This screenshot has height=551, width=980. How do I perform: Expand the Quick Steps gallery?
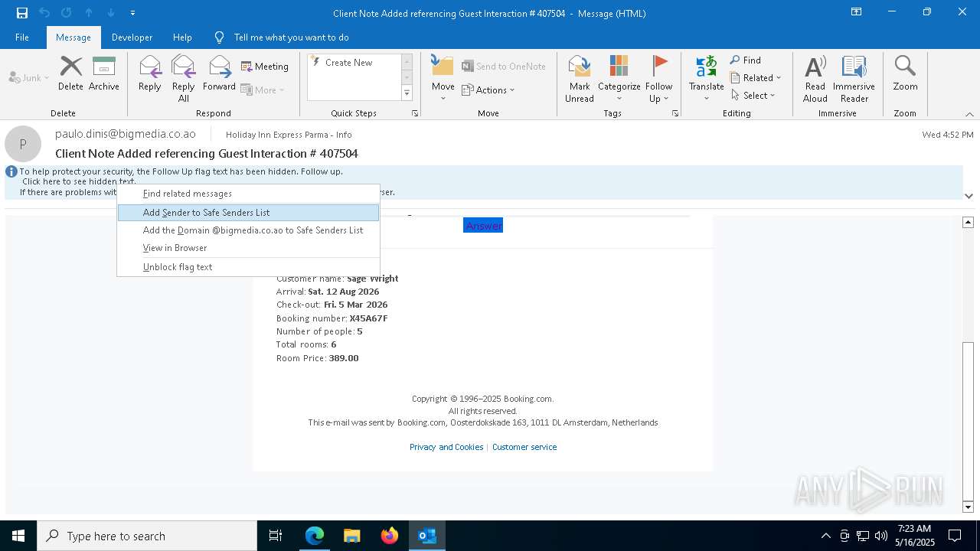pos(407,93)
